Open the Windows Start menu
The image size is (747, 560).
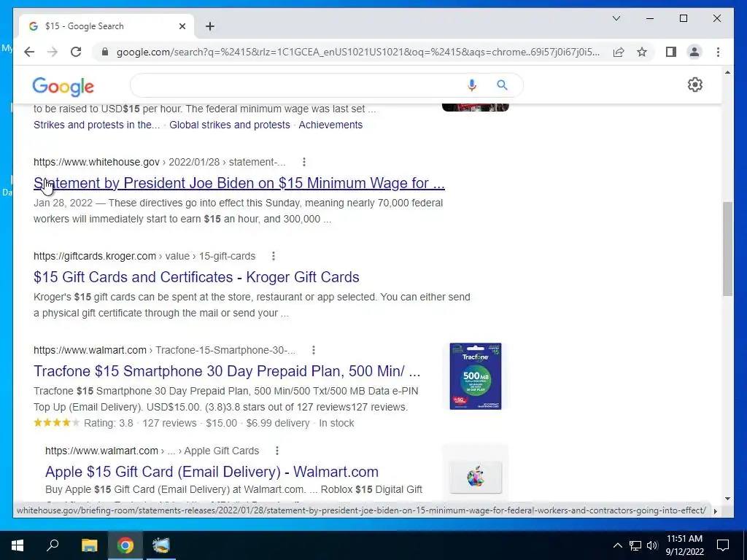pos(18,545)
